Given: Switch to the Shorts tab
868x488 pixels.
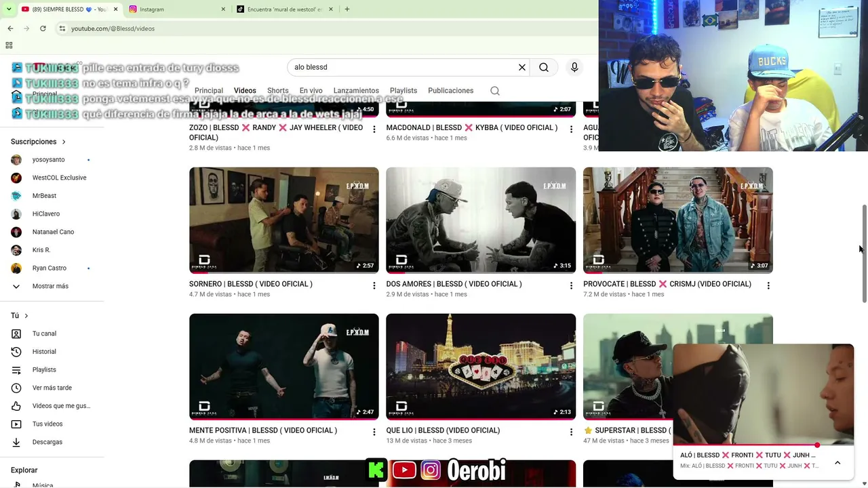Looking at the screenshot, I should point(278,91).
